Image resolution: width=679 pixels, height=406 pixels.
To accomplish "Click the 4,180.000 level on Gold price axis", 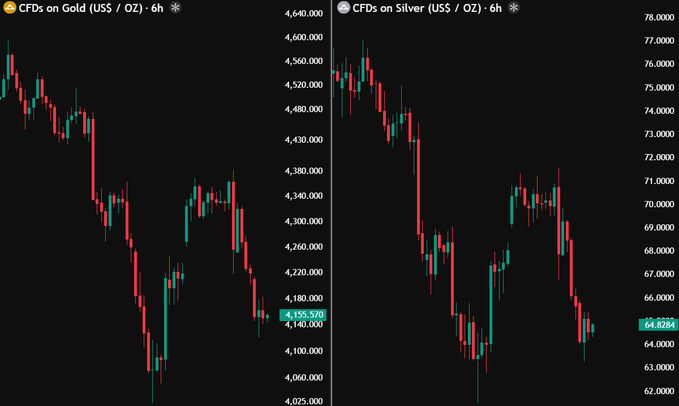I will point(304,298).
